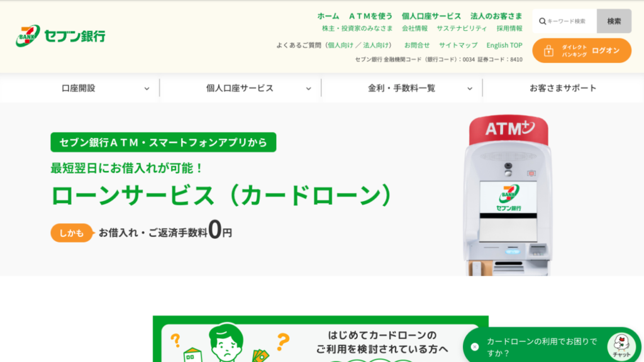Open the 法人のお客さま link
Viewport: 644px width, 362px height.
496,16
